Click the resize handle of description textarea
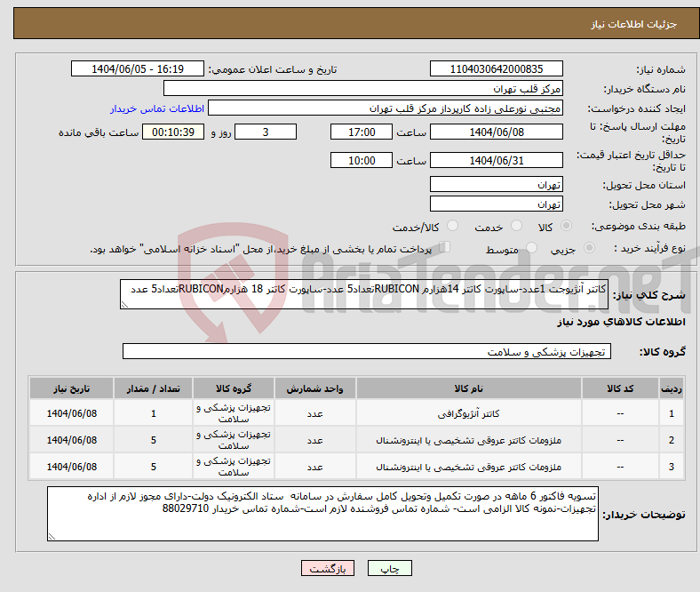This screenshot has height=592, width=700. pyautogui.click(x=124, y=305)
